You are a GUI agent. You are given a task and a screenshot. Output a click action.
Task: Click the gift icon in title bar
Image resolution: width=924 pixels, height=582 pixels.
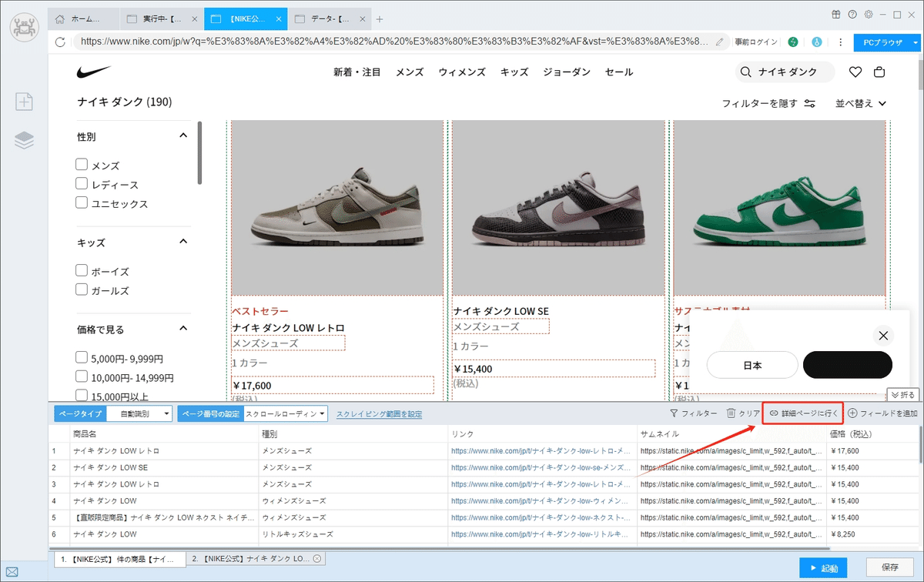[x=836, y=14]
